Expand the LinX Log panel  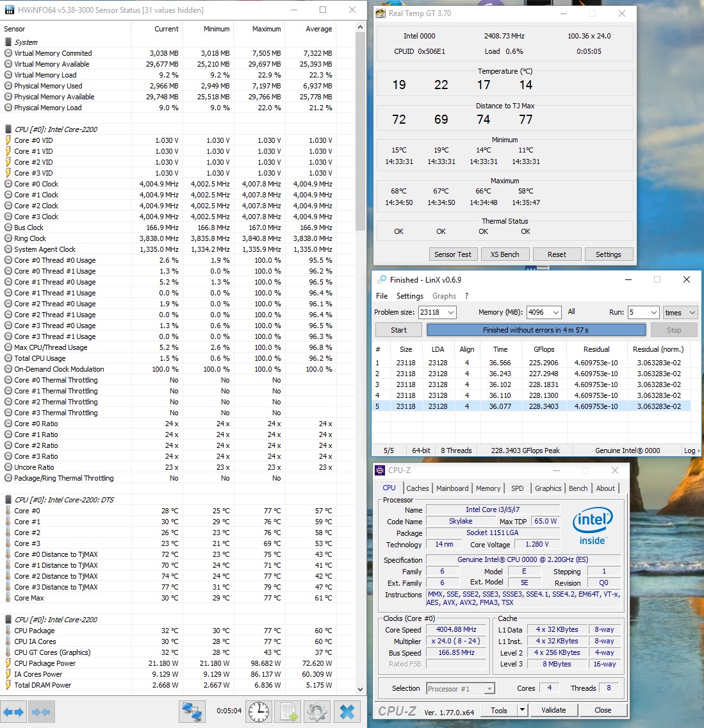691,451
